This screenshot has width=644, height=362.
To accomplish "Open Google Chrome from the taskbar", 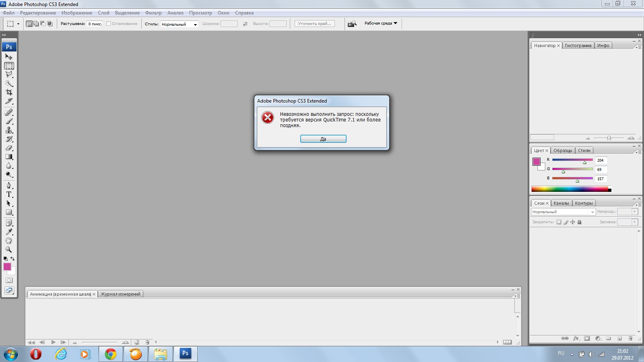I will [x=111, y=354].
